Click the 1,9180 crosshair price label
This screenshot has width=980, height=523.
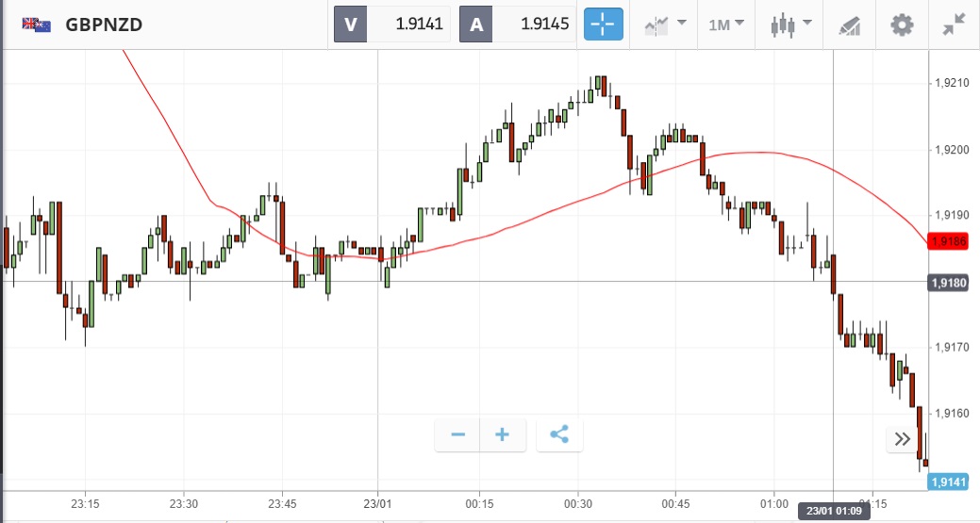pos(947,282)
